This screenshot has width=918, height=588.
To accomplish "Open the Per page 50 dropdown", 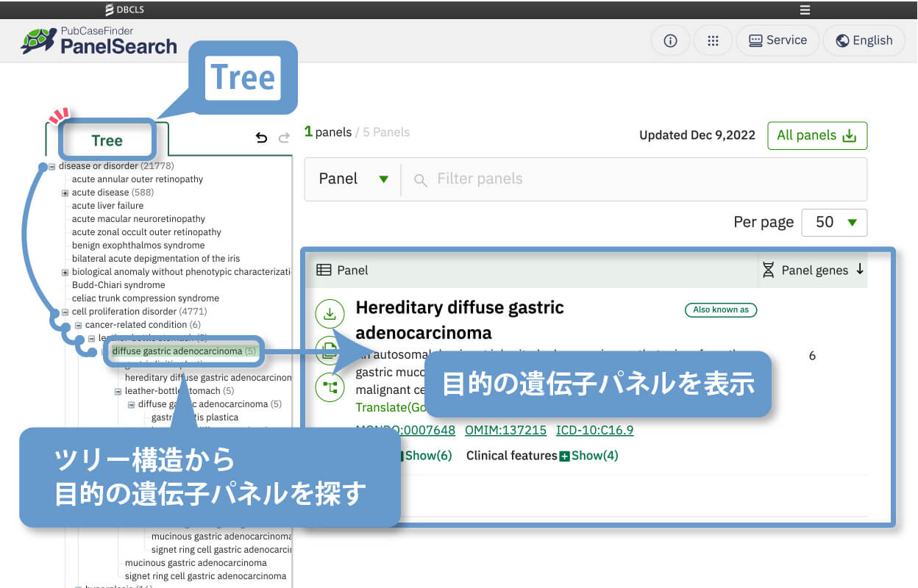I will (834, 222).
